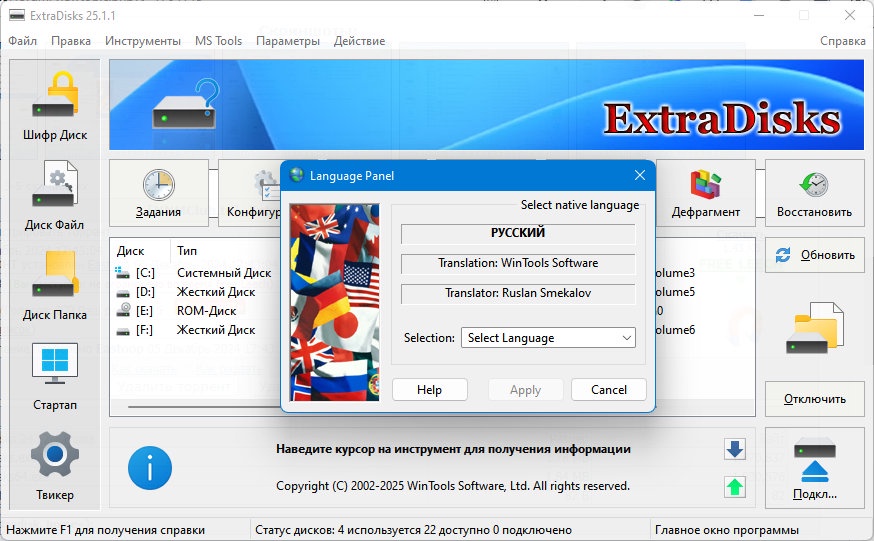The image size is (874, 541).
Task: Expand the Select Language dropdown
Action: pos(548,338)
